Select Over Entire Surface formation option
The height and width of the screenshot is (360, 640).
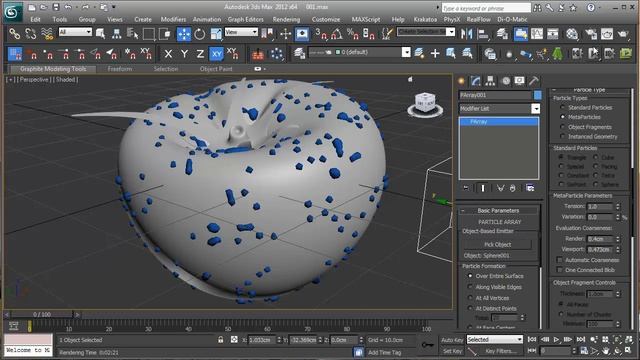[x=470, y=276]
